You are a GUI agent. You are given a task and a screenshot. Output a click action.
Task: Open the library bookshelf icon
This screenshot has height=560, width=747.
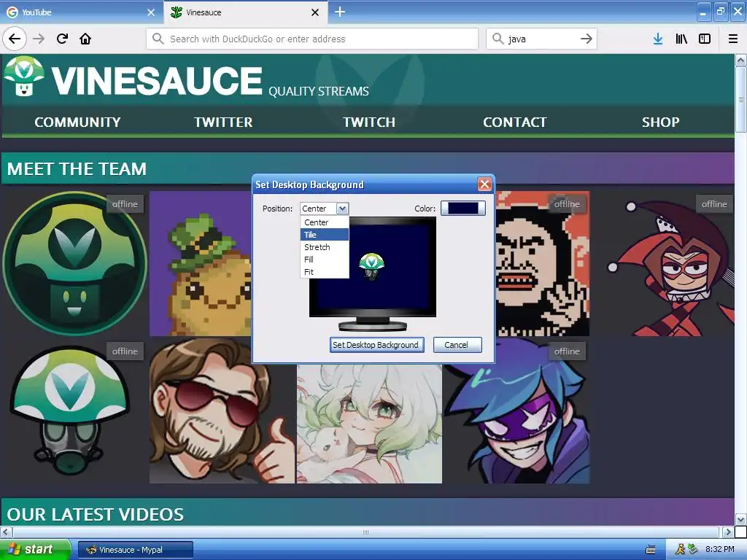pyautogui.click(x=681, y=39)
